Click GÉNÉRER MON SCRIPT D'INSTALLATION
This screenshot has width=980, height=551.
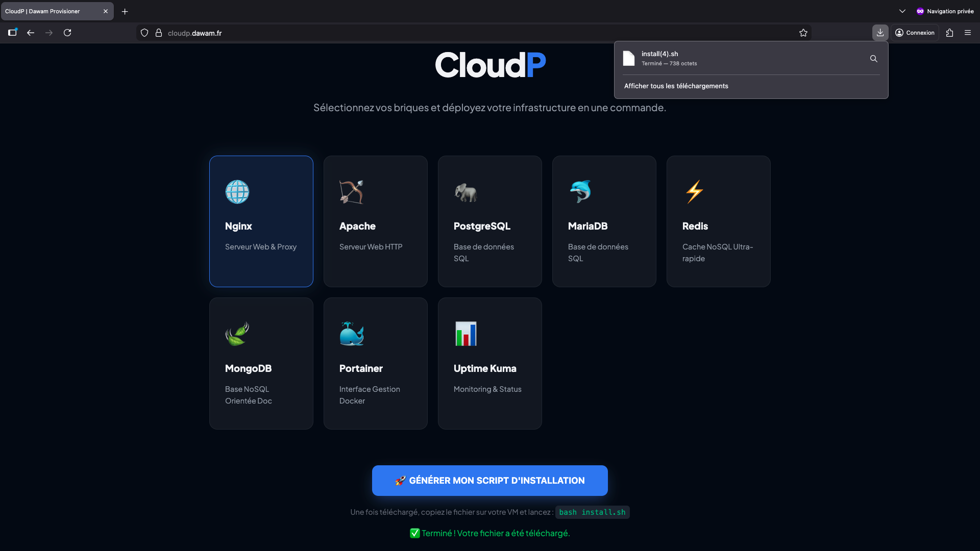click(489, 480)
